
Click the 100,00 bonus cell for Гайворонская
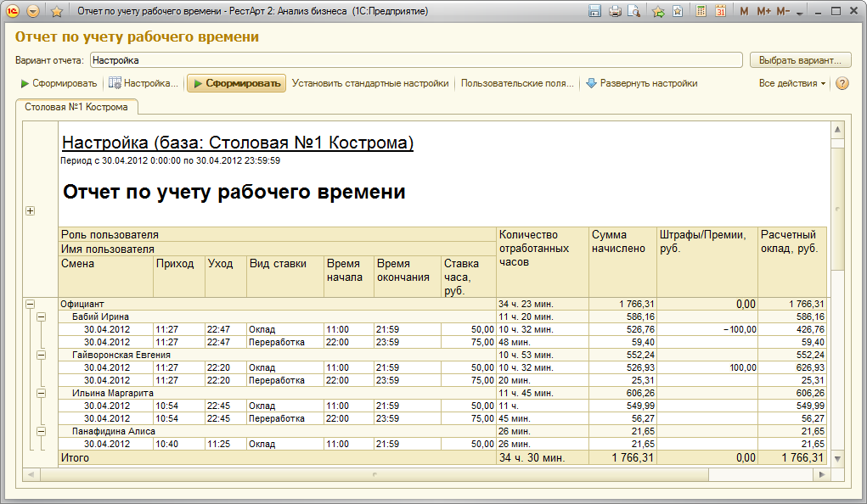pyautogui.click(x=707, y=367)
